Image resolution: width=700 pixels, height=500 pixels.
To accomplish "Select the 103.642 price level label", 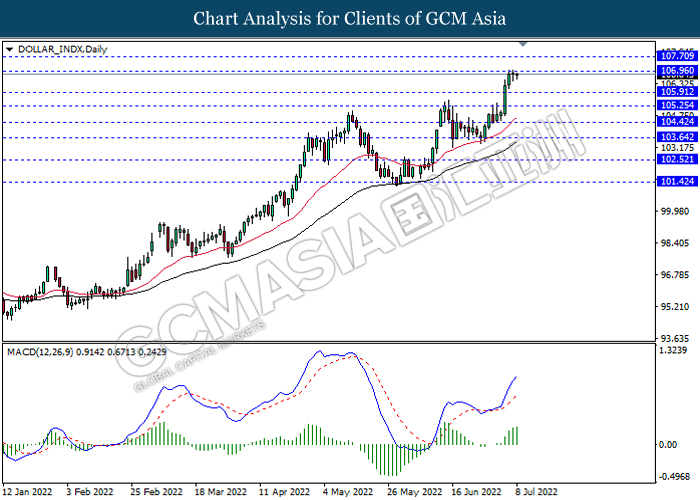I will click(x=677, y=137).
